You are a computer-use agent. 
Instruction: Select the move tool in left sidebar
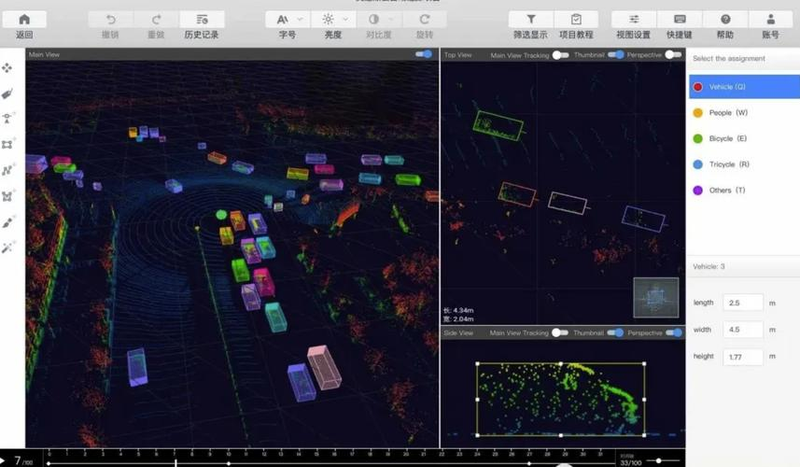9,68
